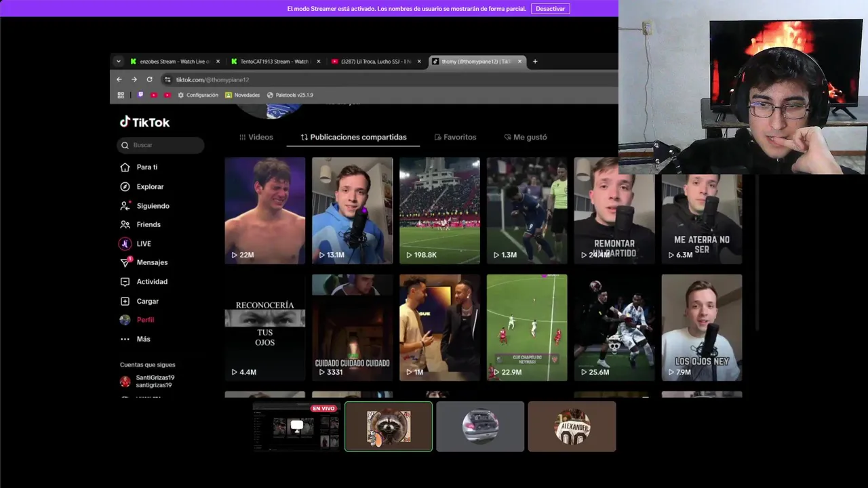Select the raccoon avatar call participant
Viewport: 868px width, 488px height.
[389, 426]
